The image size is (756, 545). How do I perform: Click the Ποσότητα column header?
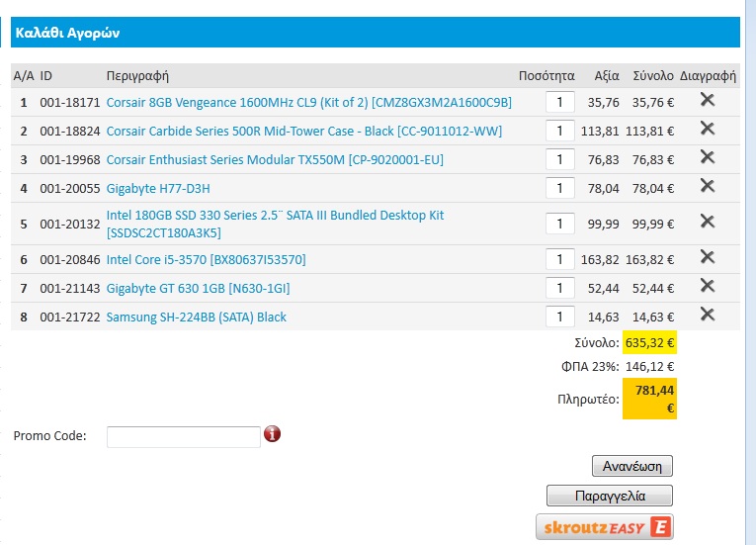[x=546, y=76]
